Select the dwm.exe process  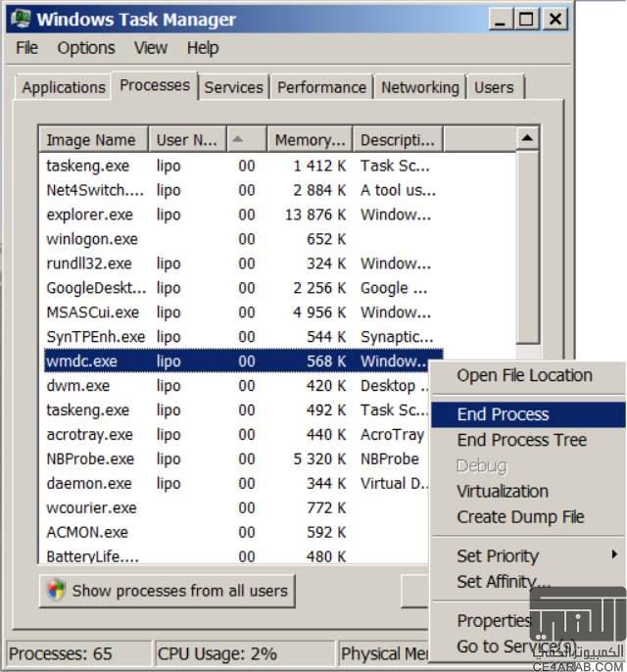(x=237, y=386)
